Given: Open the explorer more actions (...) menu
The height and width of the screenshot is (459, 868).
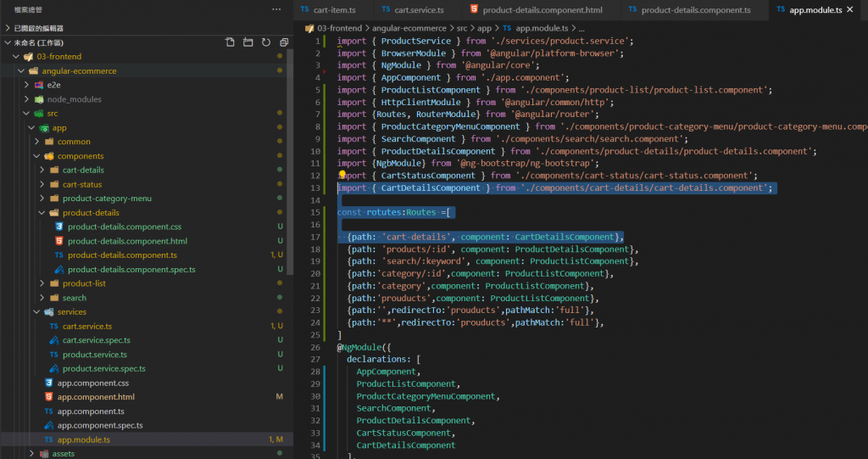Looking at the screenshot, I should click(x=275, y=9).
